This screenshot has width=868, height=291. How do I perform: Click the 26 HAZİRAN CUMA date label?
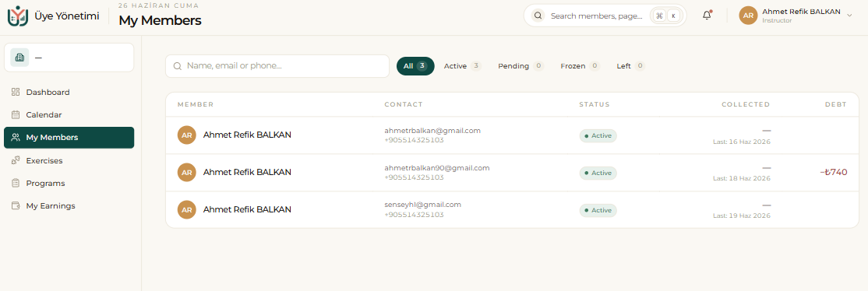(x=158, y=5)
